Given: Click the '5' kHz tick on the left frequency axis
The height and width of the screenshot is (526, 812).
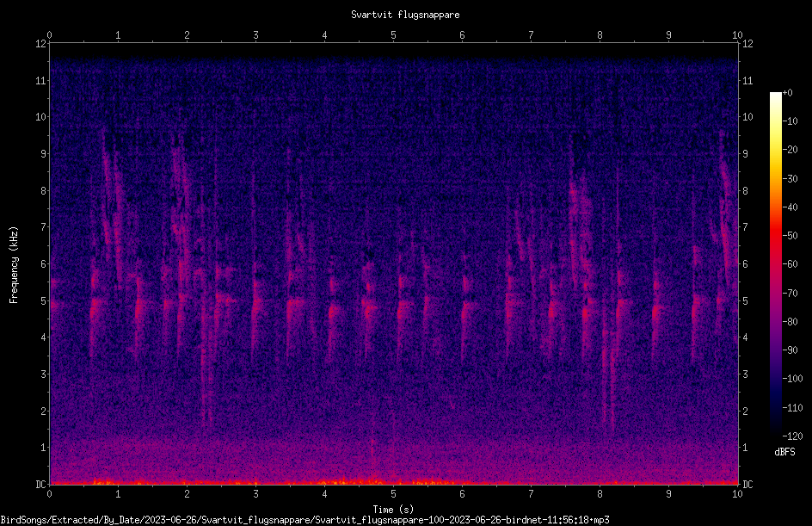Looking at the screenshot, I should coord(44,301).
